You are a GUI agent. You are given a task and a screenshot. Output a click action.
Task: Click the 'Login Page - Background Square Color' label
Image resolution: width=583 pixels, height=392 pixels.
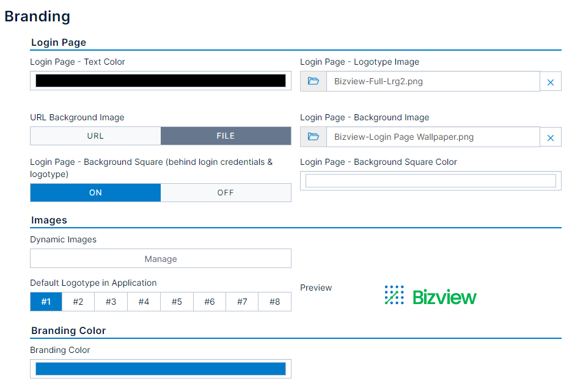click(378, 162)
